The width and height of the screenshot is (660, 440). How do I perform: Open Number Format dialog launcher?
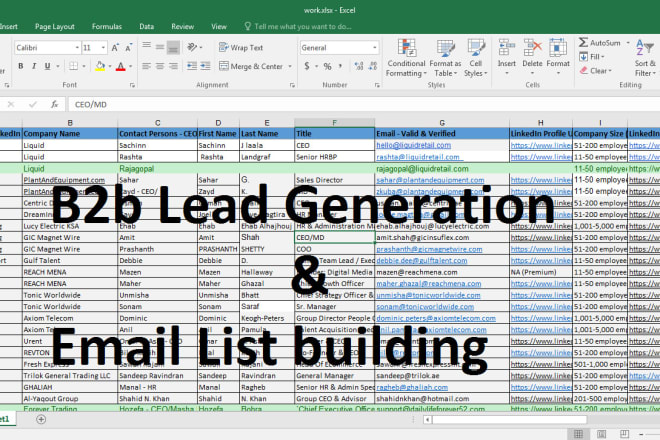tap(377, 85)
